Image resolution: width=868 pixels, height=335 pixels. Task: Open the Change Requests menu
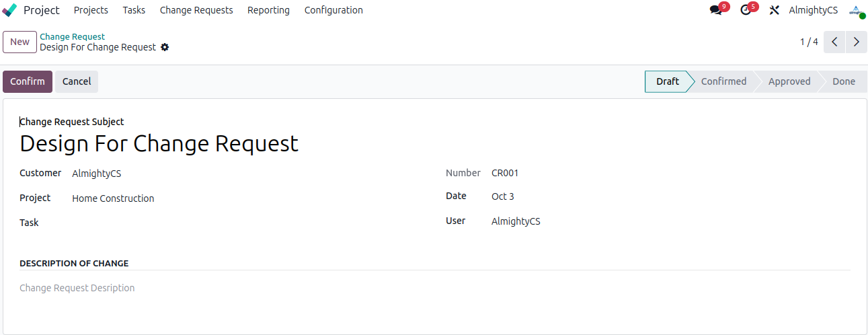pos(196,10)
